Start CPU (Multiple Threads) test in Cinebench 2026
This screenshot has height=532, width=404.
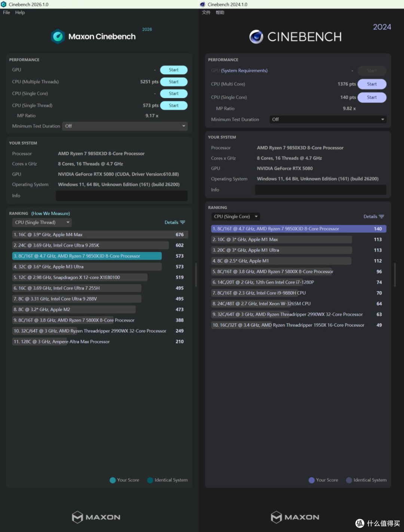pyautogui.click(x=174, y=82)
